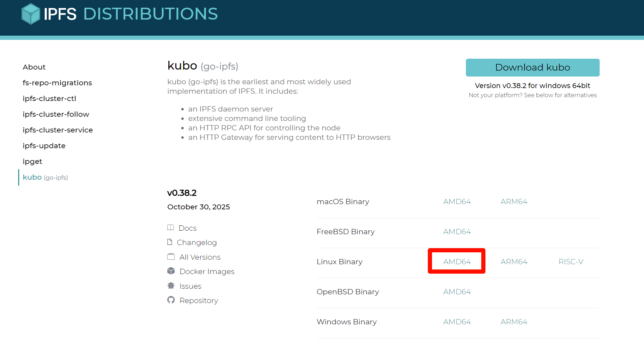Download macOS Binary ARM64
Viewport: 644px width, 353px height.
point(514,202)
